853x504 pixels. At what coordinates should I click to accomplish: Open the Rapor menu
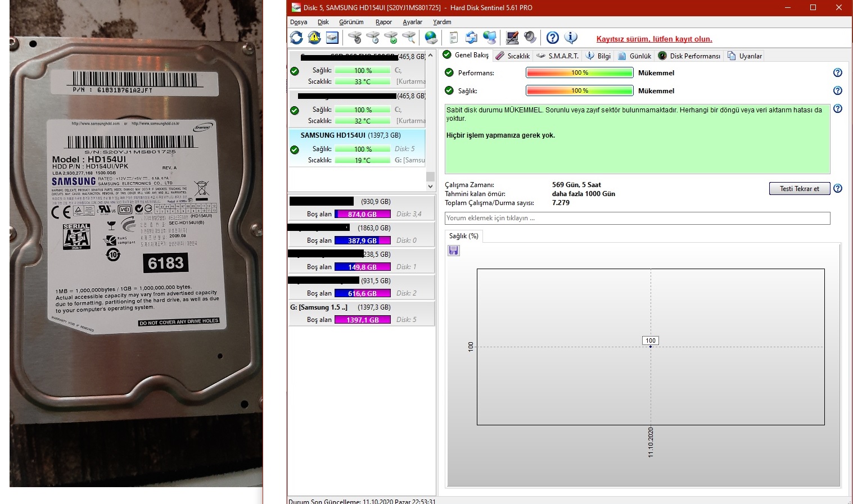coord(384,22)
